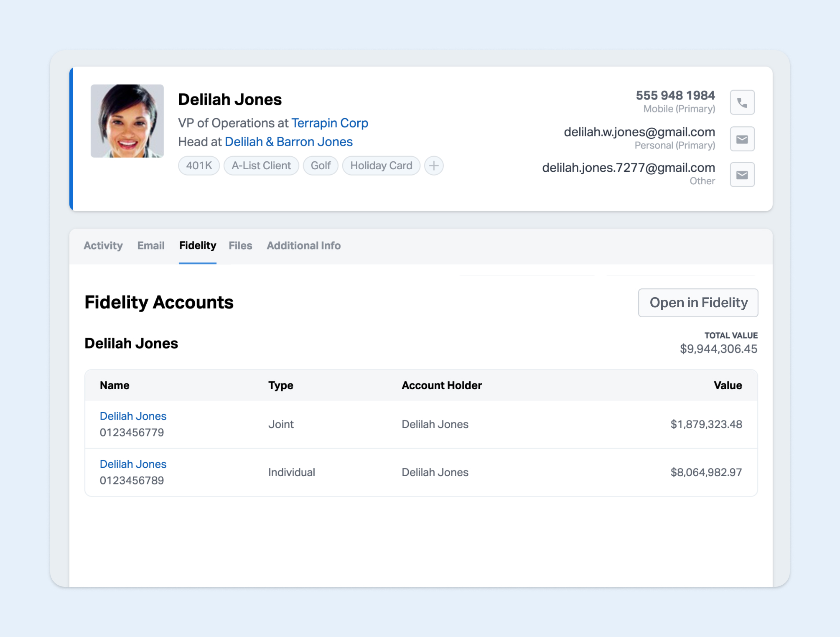Open Individual account 0123456789 name link
Screen dimensions: 840x637
133,464
